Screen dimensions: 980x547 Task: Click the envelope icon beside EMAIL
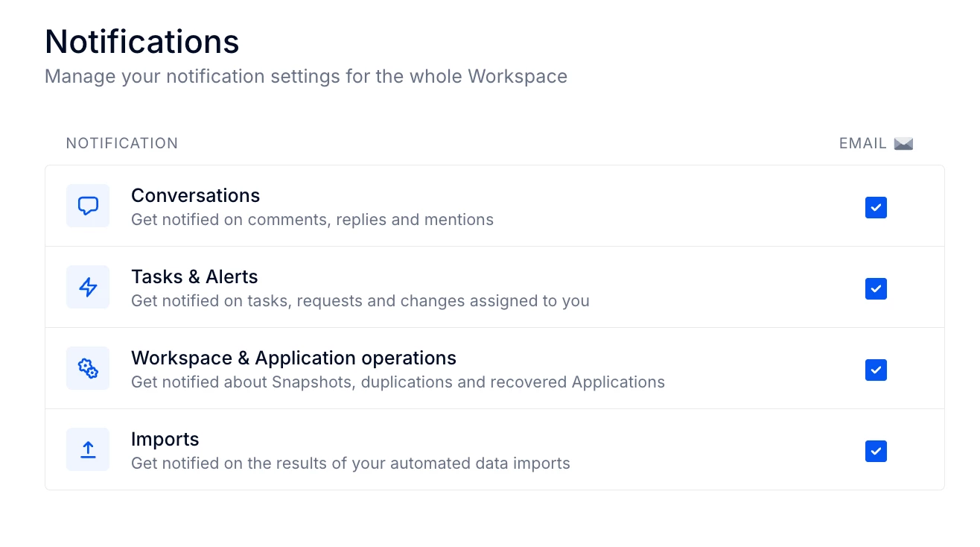(903, 143)
